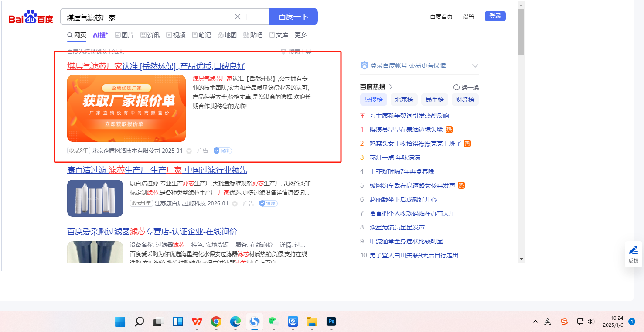Viewport: 644px width, 332px height.
Task: Click the orange 获取厂家报价单 ad banner
Action: pos(126,108)
